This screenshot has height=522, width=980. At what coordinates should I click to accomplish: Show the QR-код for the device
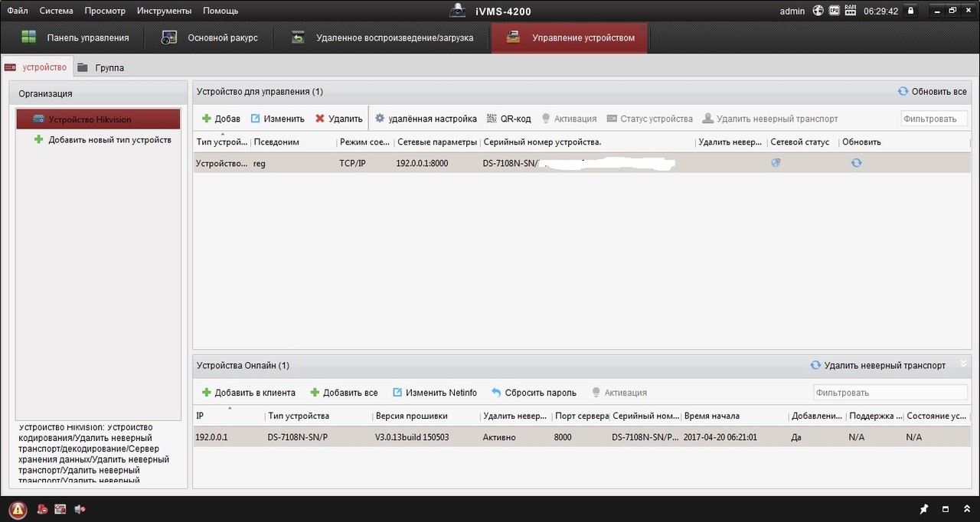(x=509, y=119)
